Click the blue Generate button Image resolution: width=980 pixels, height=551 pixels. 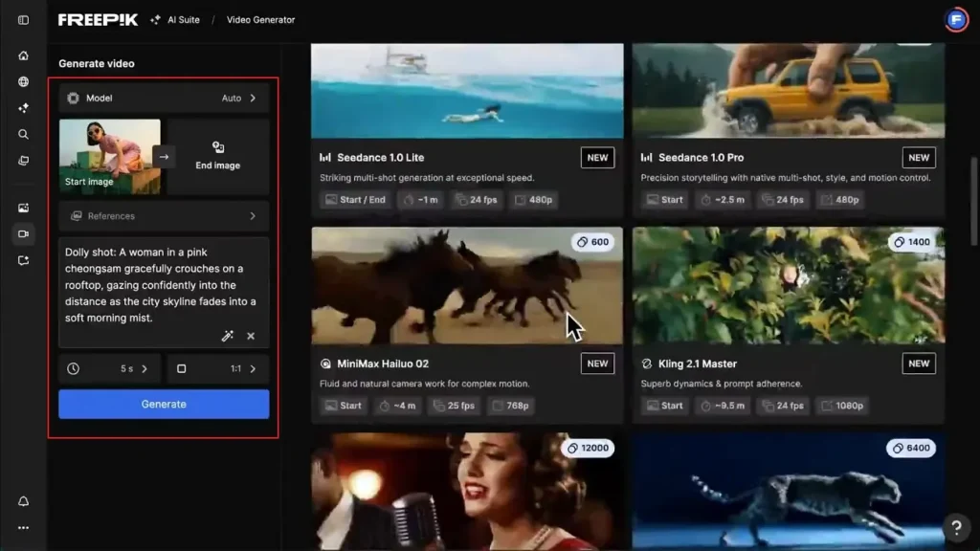point(164,405)
